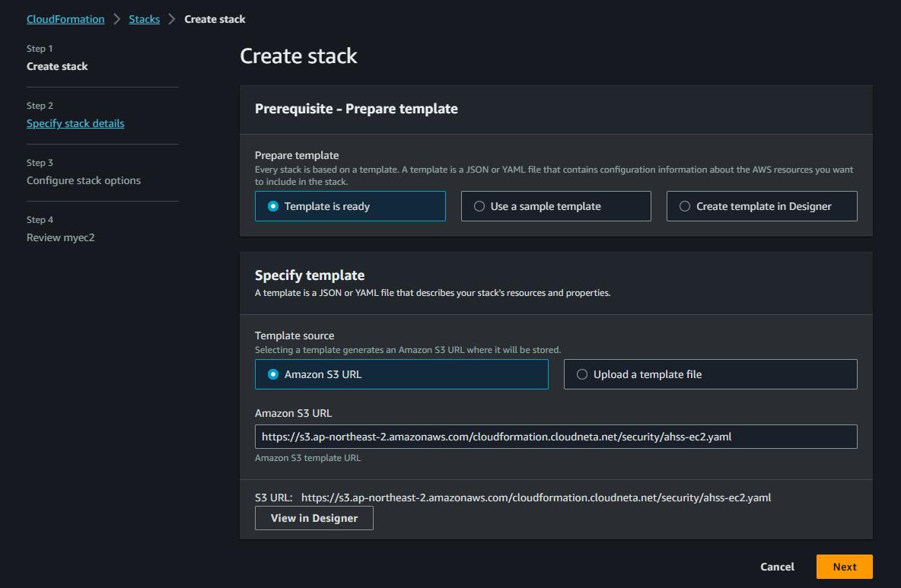Click the Create stack breadcrumb text

click(x=215, y=19)
